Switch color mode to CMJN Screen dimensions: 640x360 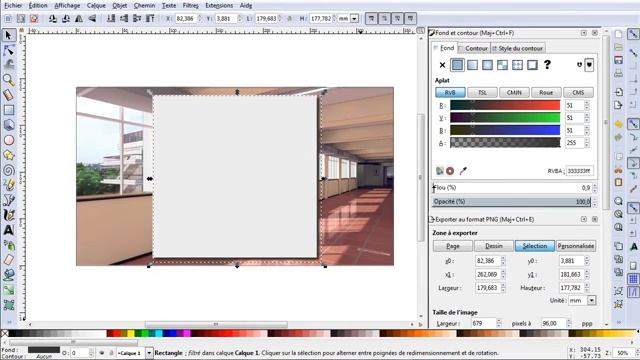pos(514,93)
